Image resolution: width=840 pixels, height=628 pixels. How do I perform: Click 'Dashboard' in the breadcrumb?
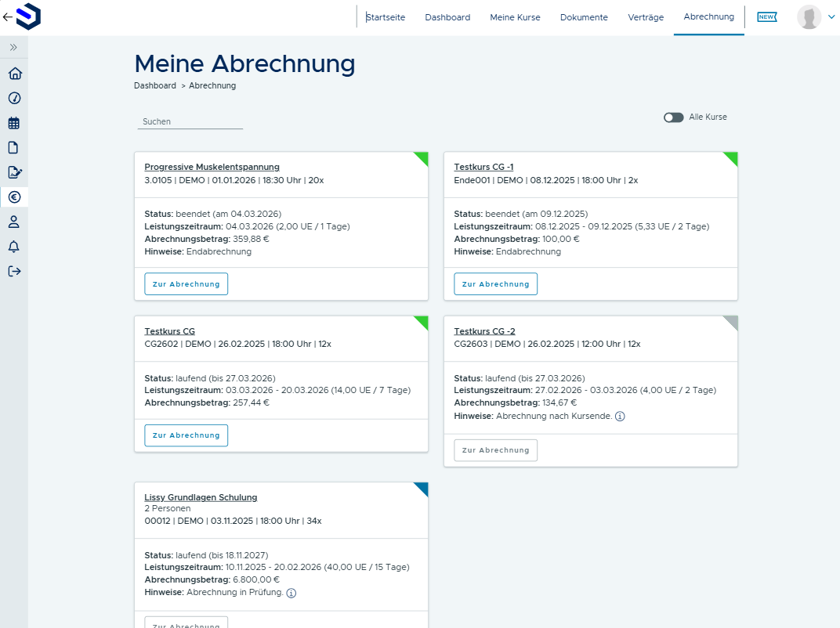coord(155,85)
